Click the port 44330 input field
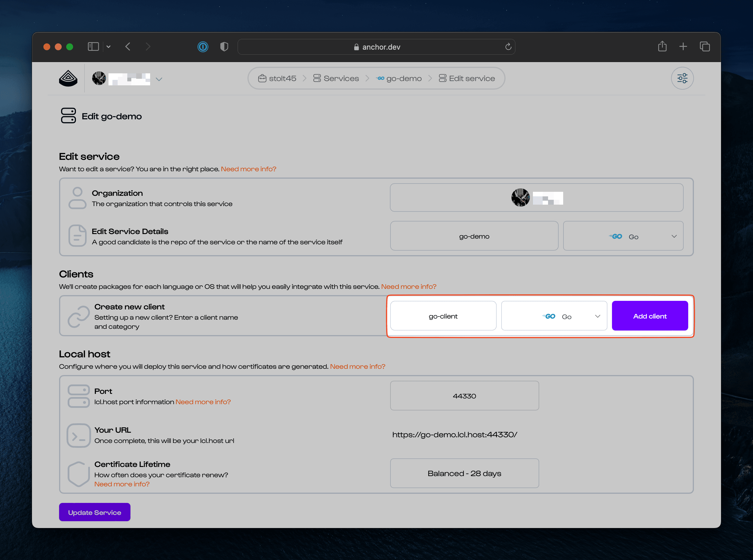This screenshot has height=560, width=753. click(464, 396)
